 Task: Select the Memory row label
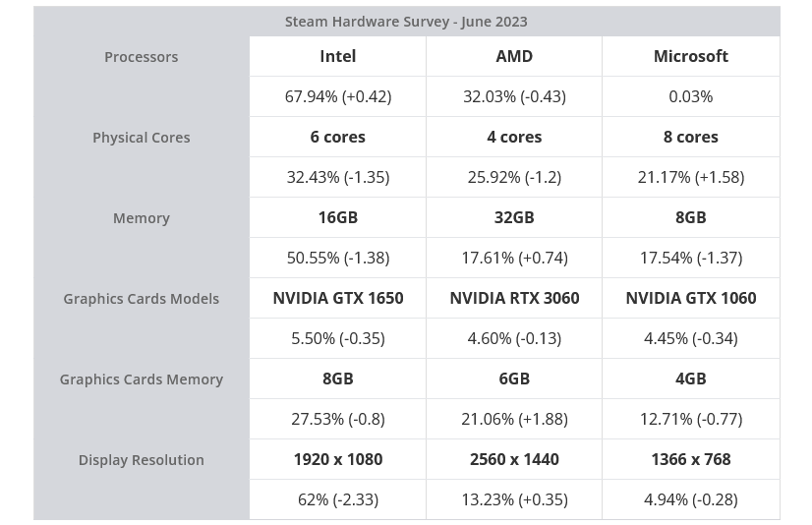click(x=142, y=218)
